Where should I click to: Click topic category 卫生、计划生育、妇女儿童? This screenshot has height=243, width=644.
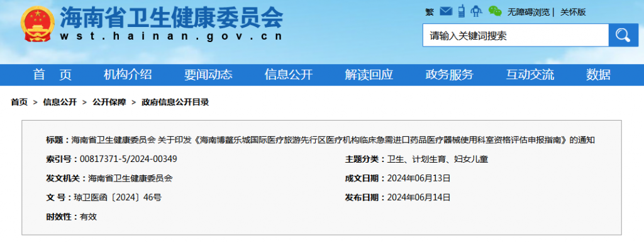(x=438, y=159)
